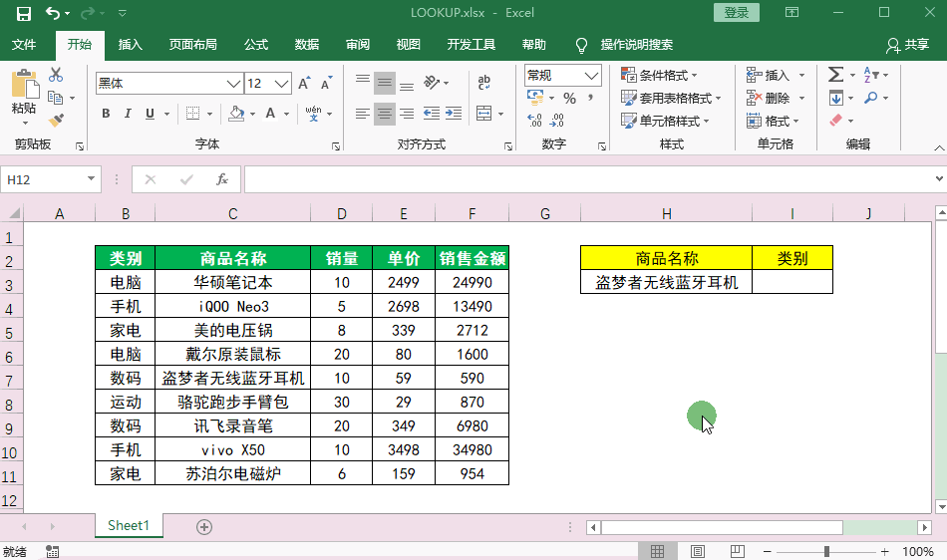The image size is (947, 560).
Task: Switch to the 开发工具 ribbon tab
Action: 472,45
